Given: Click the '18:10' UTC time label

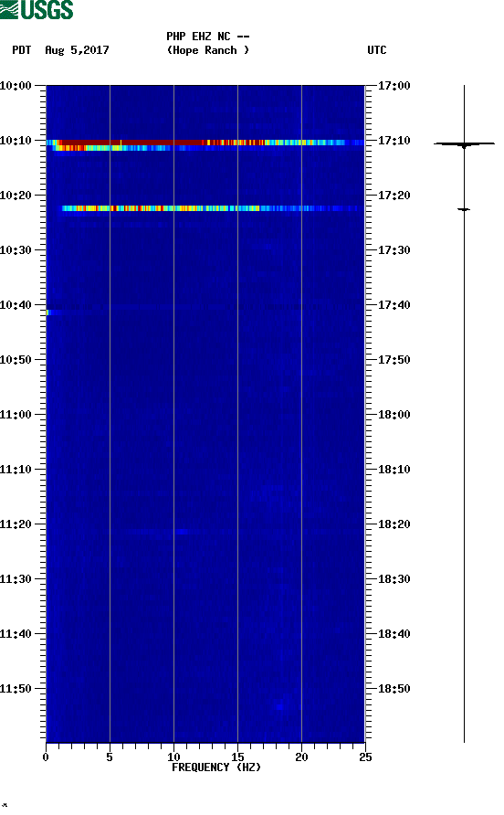Looking at the screenshot, I should 394,470.
